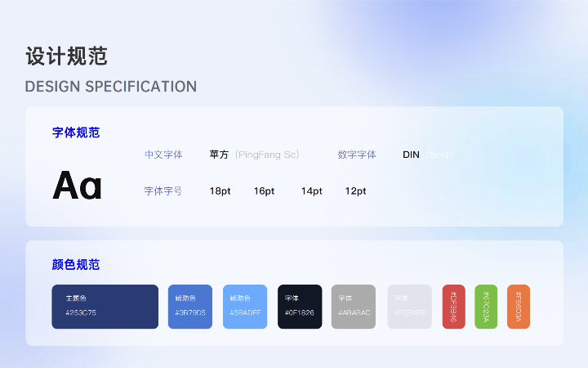Click the red vertical color swatch

pos(454,307)
